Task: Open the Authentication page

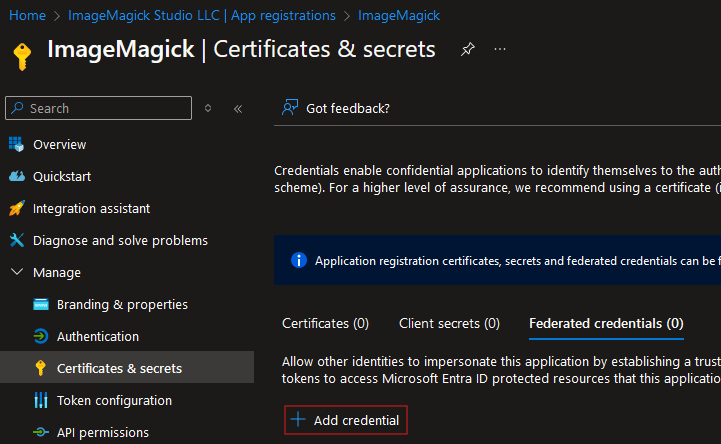Action: tap(98, 336)
